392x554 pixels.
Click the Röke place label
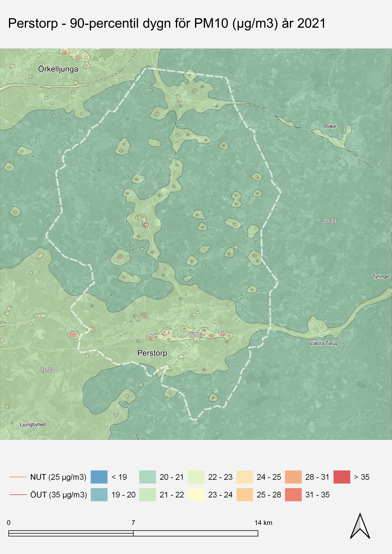click(x=330, y=126)
